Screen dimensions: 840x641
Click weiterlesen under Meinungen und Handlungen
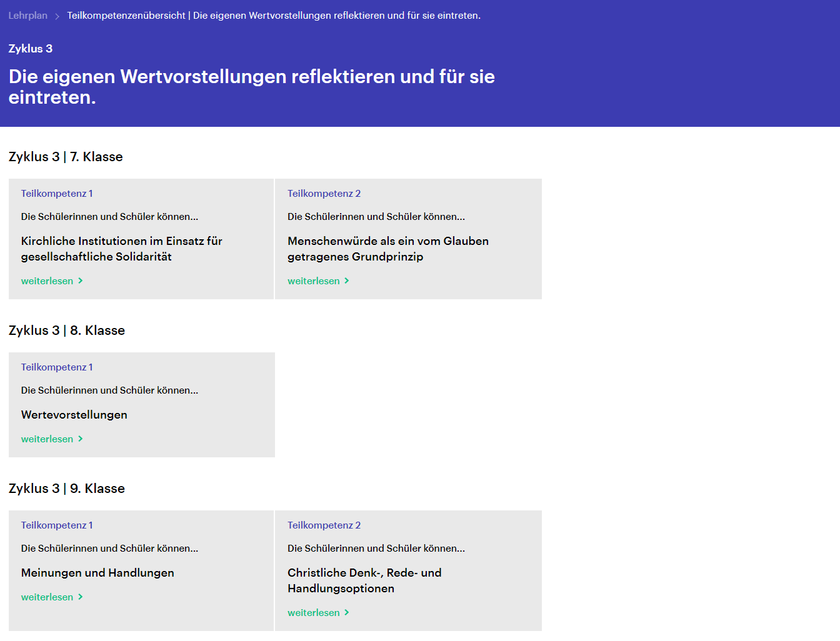click(x=47, y=597)
